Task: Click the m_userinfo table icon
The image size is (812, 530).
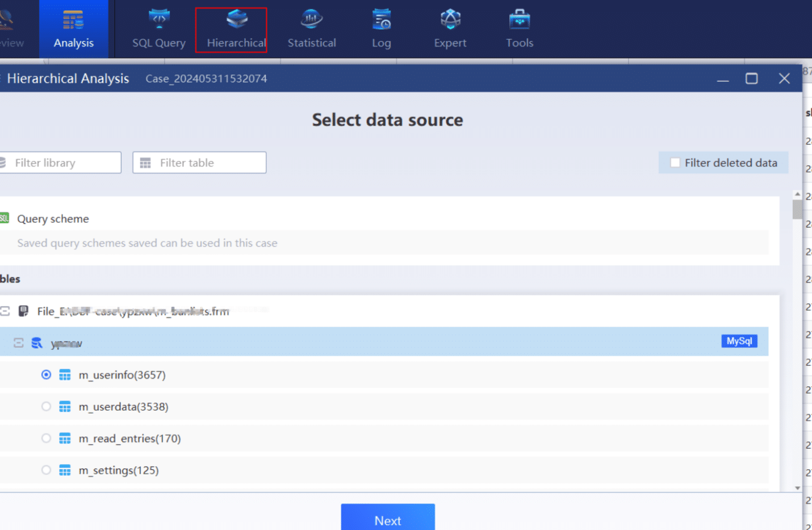Action: [x=65, y=375]
